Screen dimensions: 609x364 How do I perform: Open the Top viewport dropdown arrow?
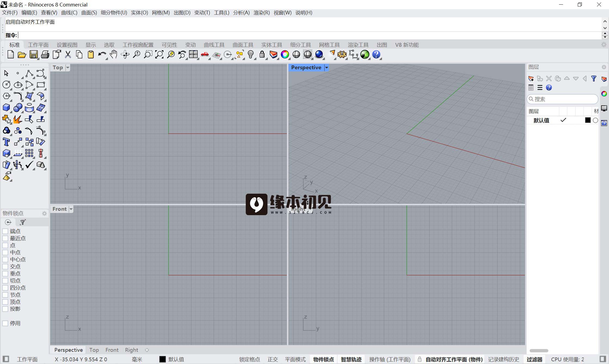[68, 68]
